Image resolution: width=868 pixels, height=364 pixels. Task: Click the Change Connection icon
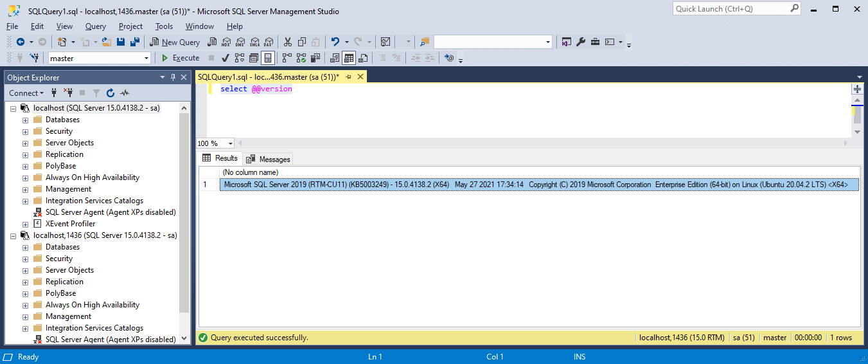34,58
